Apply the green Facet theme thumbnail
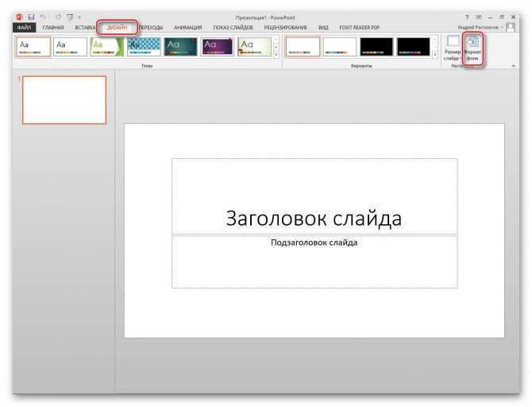Viewport: 532px width, 407px height. [107, 47]
